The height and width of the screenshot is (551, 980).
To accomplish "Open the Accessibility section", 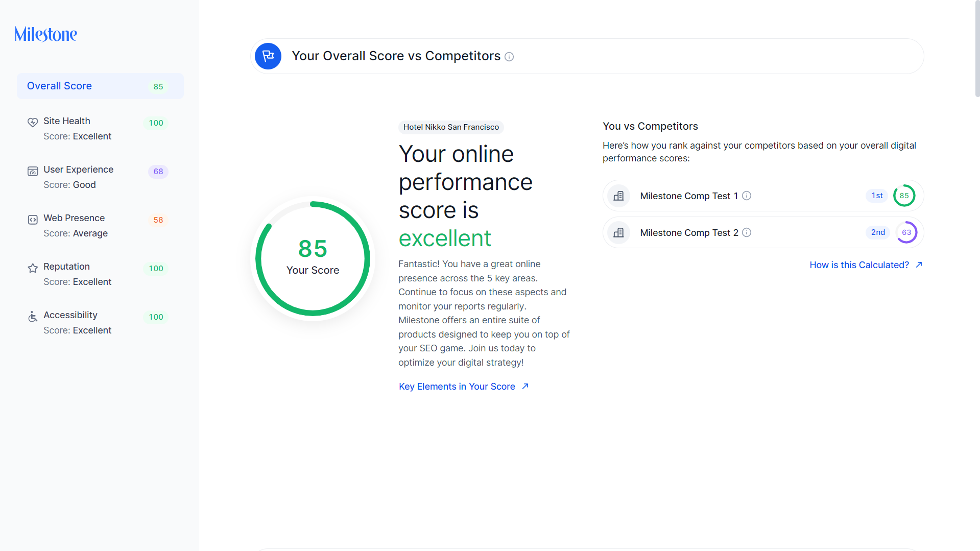I will coord(100,323).
